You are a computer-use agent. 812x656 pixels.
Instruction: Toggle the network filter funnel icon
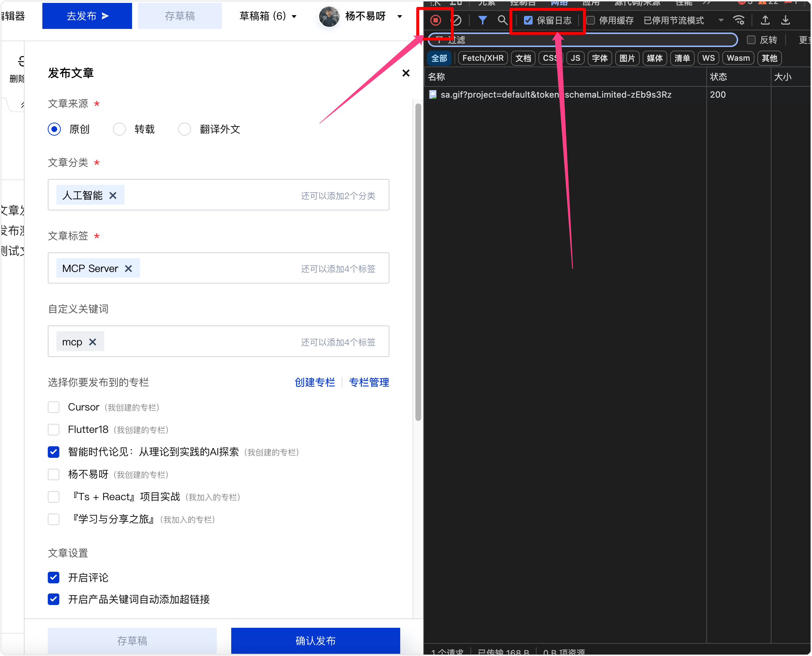pos(482,20)
